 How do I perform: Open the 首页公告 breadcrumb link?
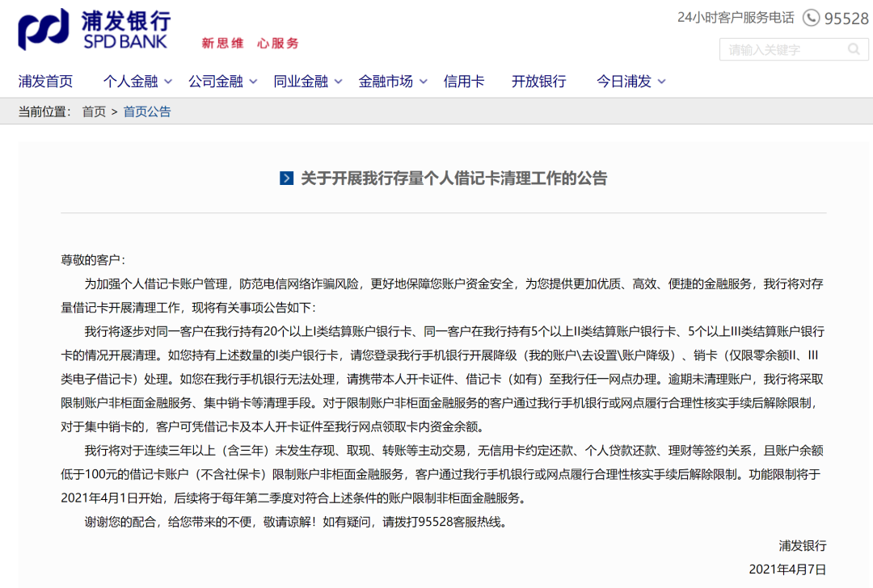click(x=146, y=111)
